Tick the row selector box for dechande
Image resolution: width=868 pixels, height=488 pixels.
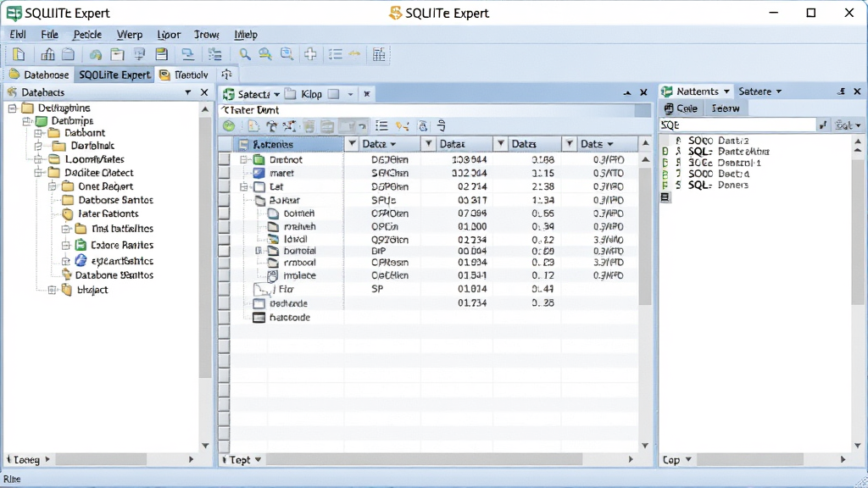[224, 303]
